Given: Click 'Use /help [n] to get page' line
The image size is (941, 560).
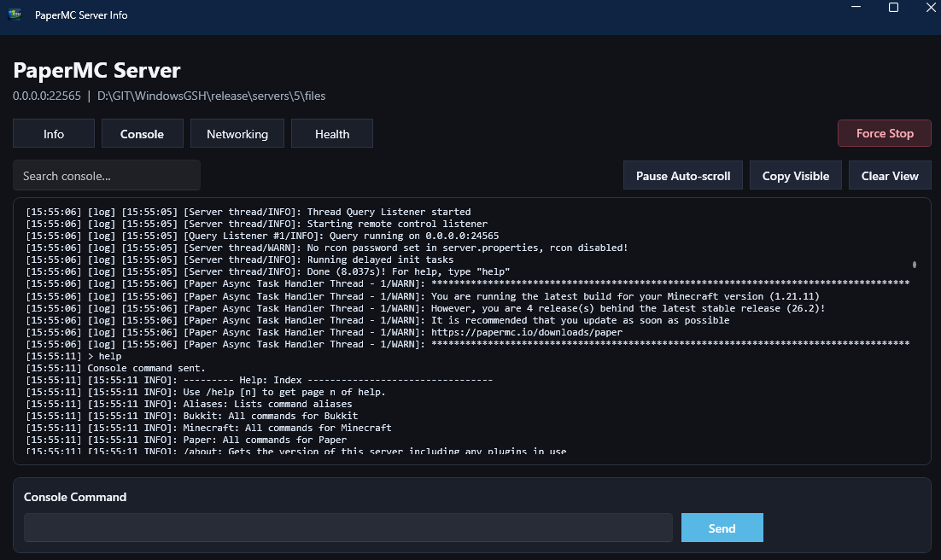Looking at the screenshot, I should tap(205, 392).
